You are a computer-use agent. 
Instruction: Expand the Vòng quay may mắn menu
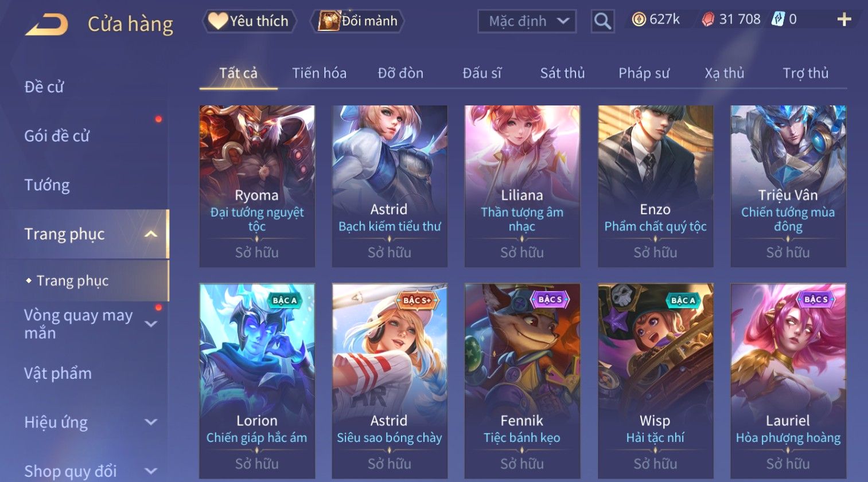pyautogui.click(x=151, y=324)
